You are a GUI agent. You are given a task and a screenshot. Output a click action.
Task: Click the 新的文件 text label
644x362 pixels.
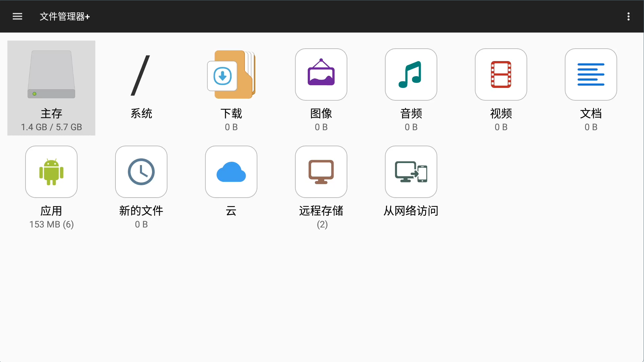pos(141,211)
